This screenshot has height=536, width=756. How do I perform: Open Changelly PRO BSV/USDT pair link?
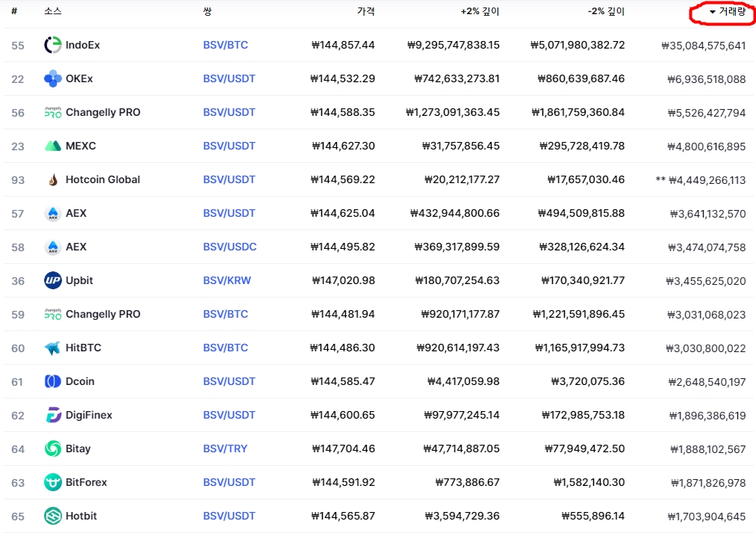click(229, 112)
